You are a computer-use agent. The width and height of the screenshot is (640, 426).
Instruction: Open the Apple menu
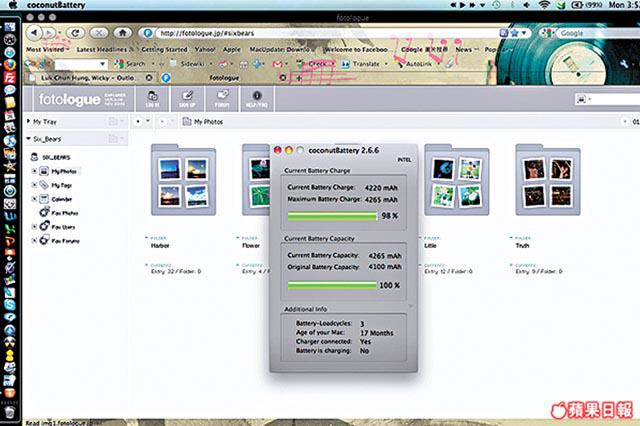[x=13, y=5]
